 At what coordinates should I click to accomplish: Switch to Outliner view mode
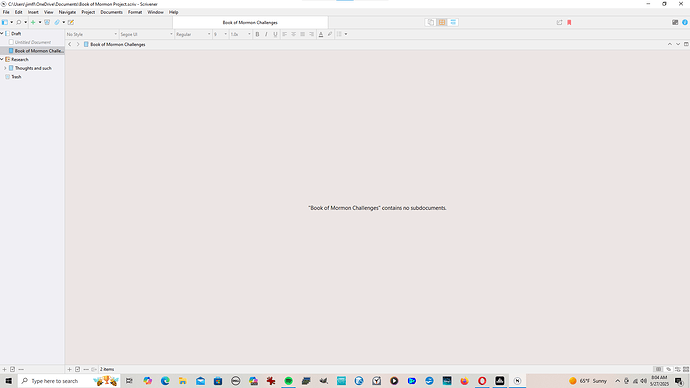coord(453,22)
